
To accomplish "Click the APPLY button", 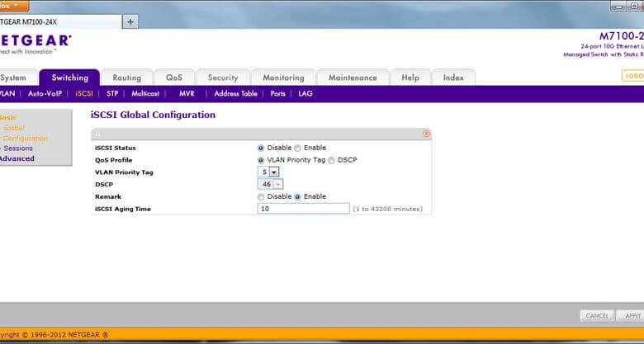I will [632, 316].
